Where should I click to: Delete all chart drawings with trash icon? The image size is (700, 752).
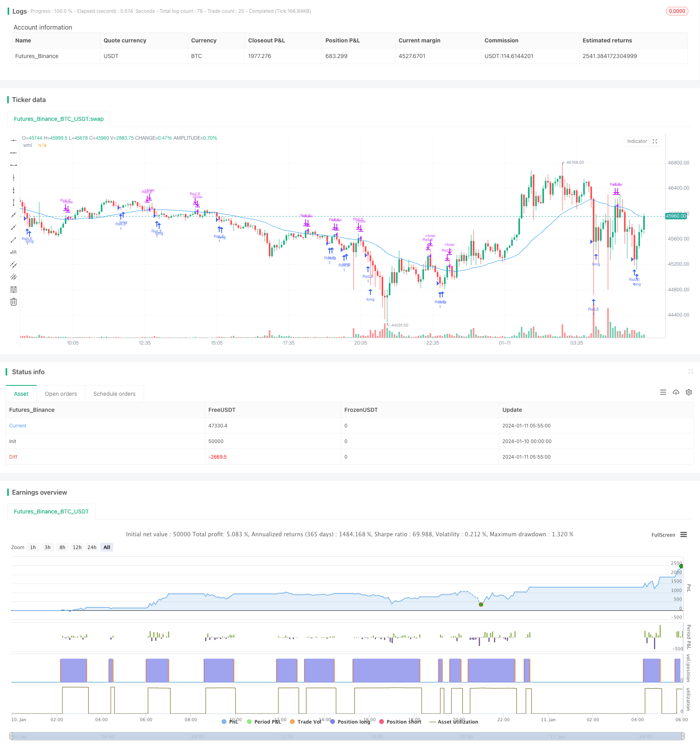point(14,301)
